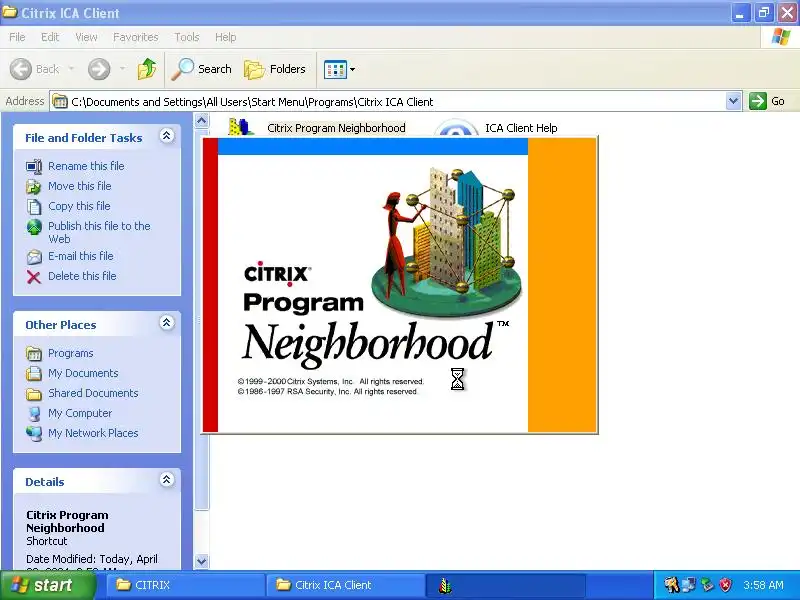Click the Safely Remove Hardware tray icon

(707, 585)
